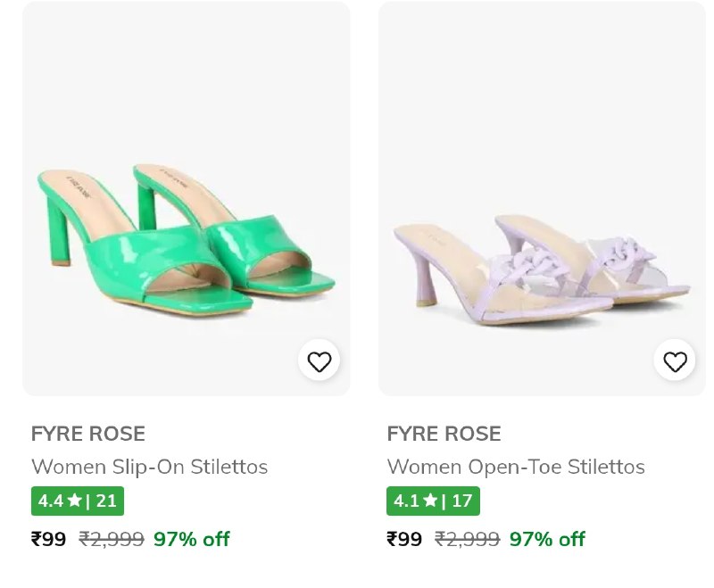Wishlist the green Slip-On Stilettos heart icon
Screen dimensions: 714x588
(319, 361)
